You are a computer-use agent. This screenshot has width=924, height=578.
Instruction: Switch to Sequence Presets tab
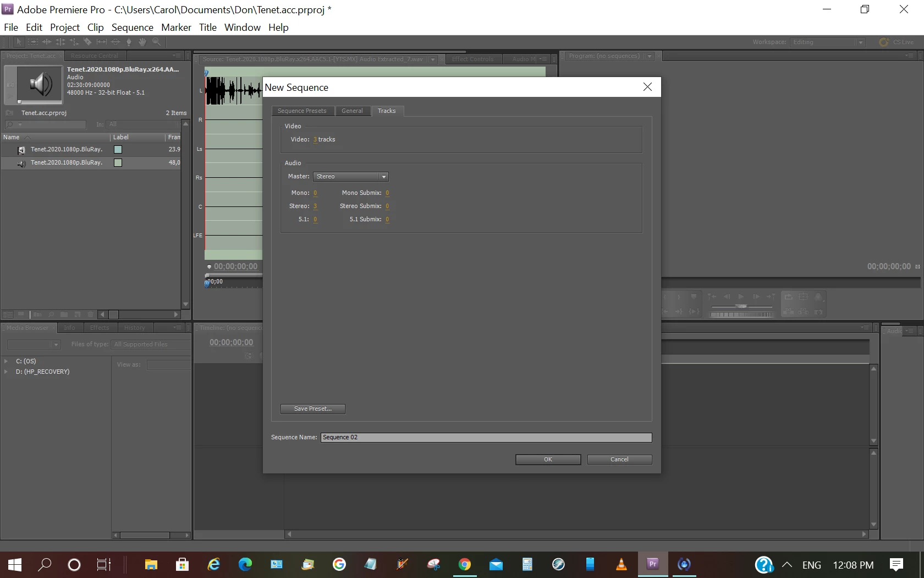pos(302,111)
